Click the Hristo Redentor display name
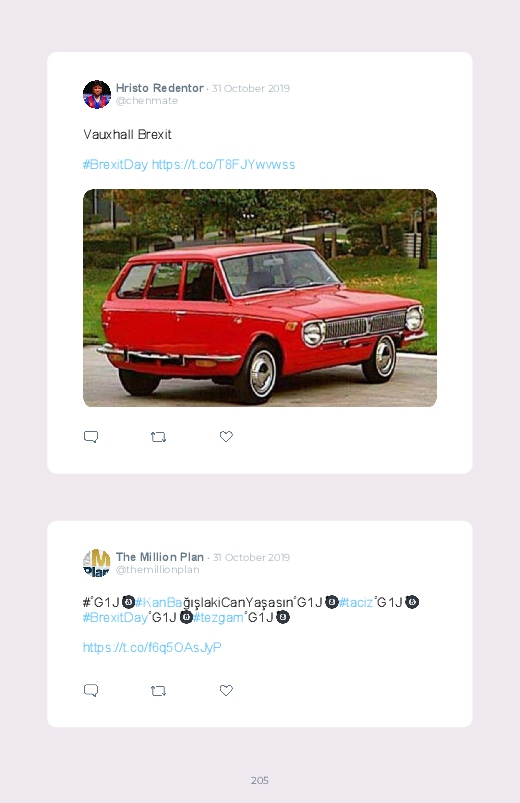The width and height of the screenshot is (520, 803). pos(160,88)
